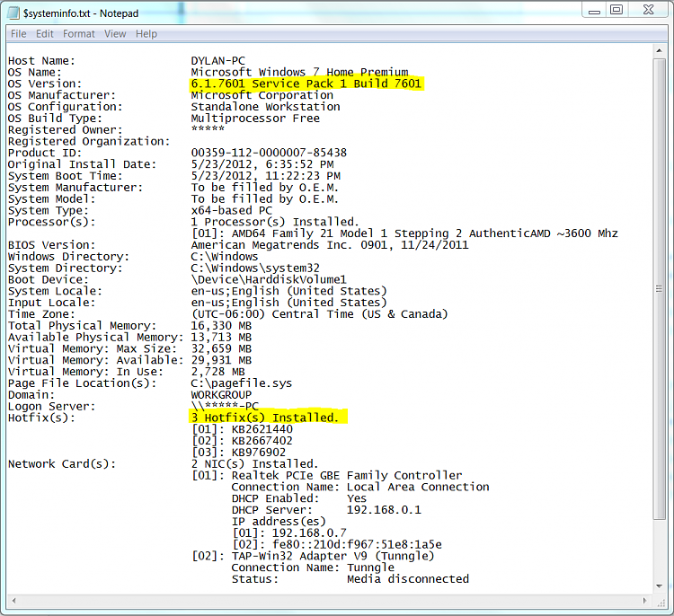Click on '1 Processor(s) Installed.' line
The width and height of the screenshot is (674, 616).
coord(275,222)
